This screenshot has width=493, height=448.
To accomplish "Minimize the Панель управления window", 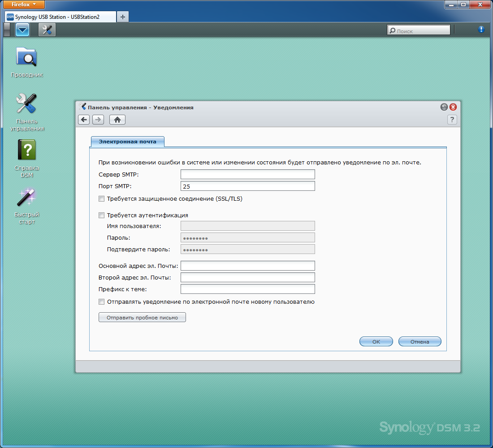I will click(444, 107).
